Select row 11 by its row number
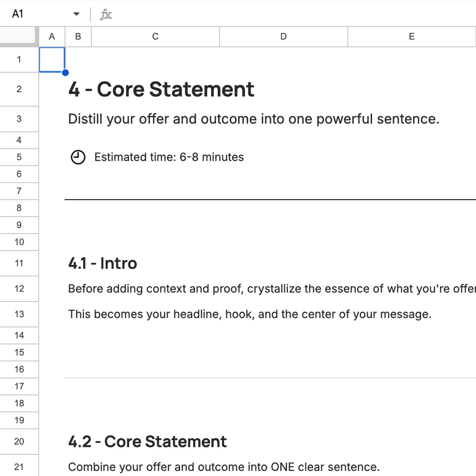This screenshot has width=476, height=476. pyautogui.click(x=19, y=263)
